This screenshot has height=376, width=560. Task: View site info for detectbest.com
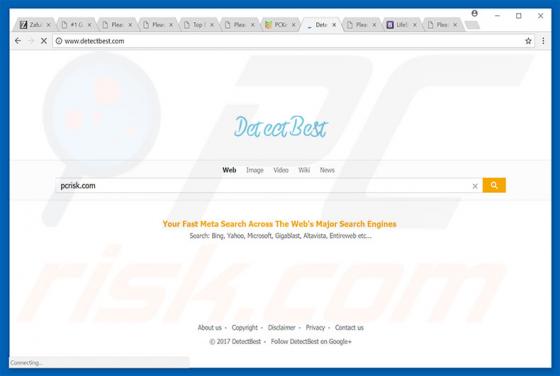[x=59, y=41]
